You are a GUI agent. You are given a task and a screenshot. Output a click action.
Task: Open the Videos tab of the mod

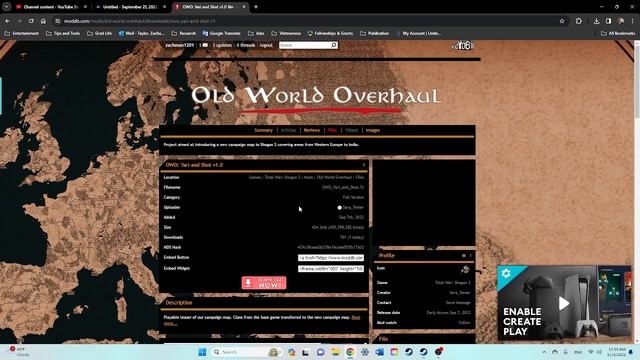[x=351, y=130]
